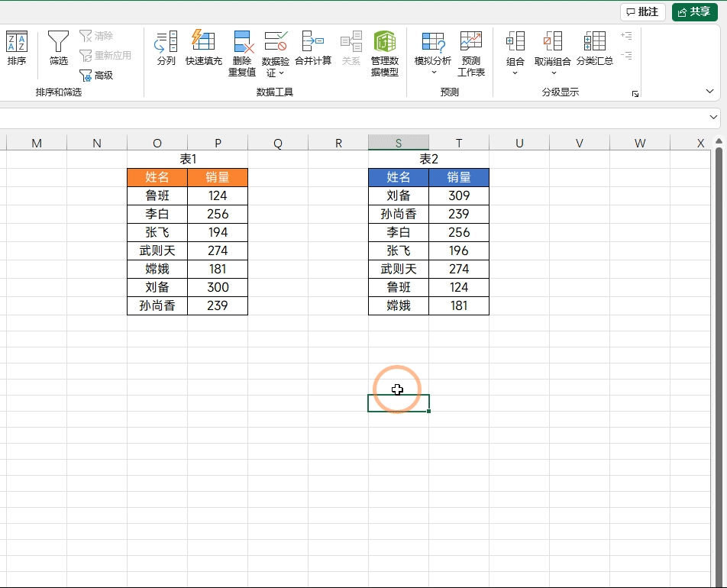This screenshot has width=727, height=588.
Task: Open Manage Data Model (管理数据模型)
Action: 385,53
